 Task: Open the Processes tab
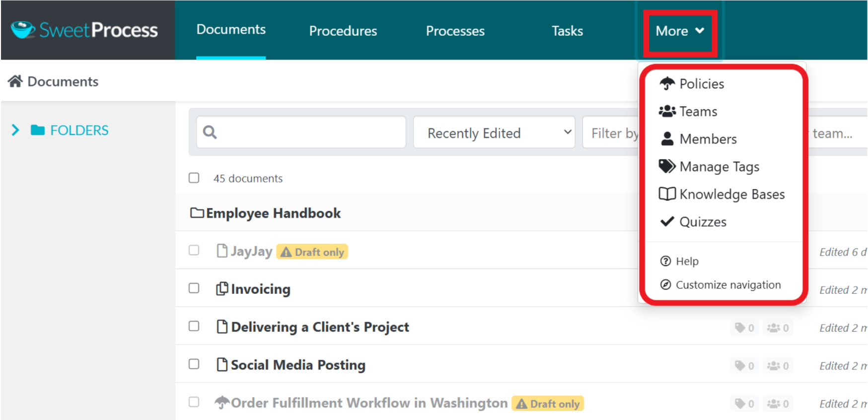click(455, 31)
